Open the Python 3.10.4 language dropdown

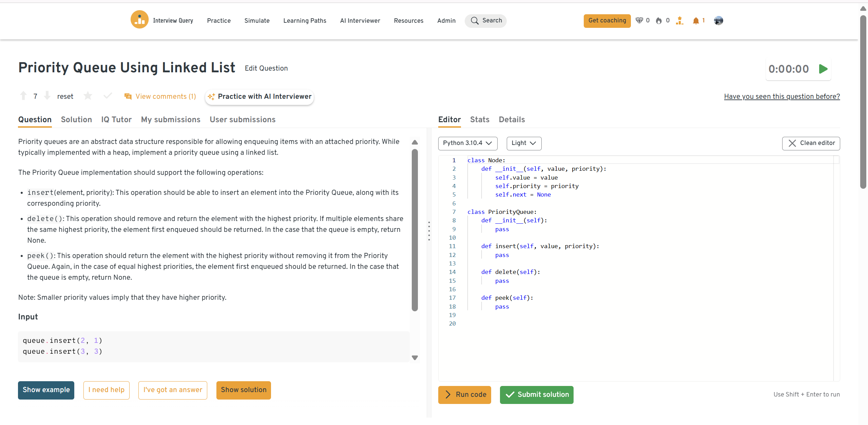pyautogui.click(x=467, y=143)
